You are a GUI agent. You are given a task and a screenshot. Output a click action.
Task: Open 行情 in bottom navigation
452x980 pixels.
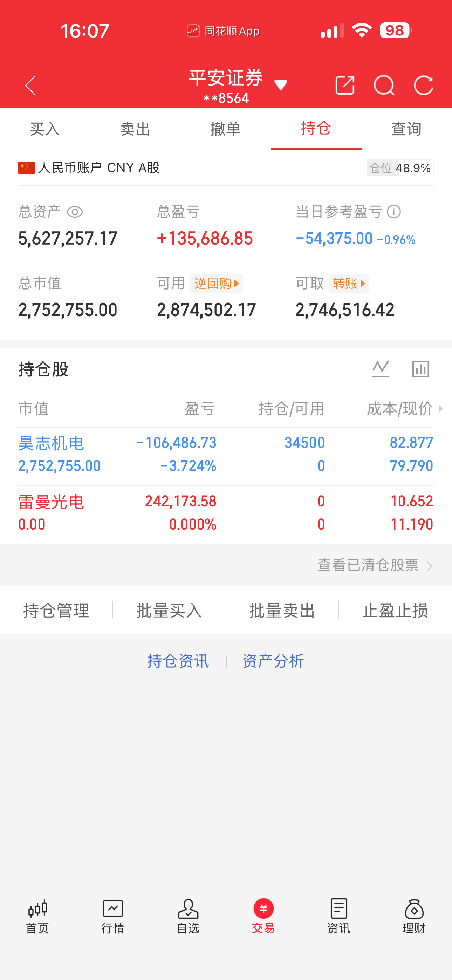coord(112,917)
